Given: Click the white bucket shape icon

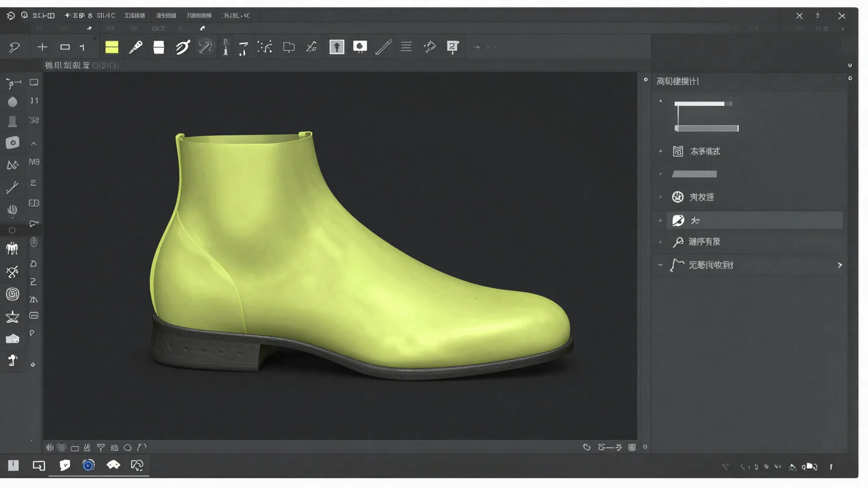Looking at the screenshot, I should [x=159, y=47].
